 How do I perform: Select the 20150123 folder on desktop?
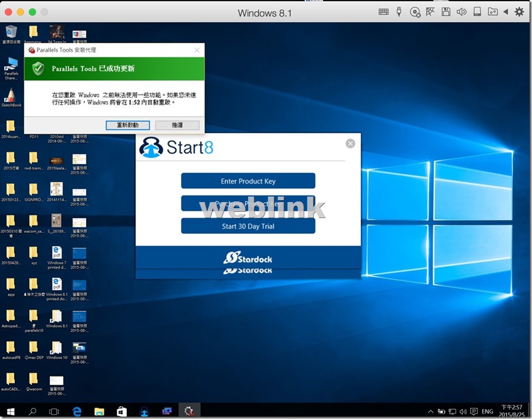tap(11, 192)
